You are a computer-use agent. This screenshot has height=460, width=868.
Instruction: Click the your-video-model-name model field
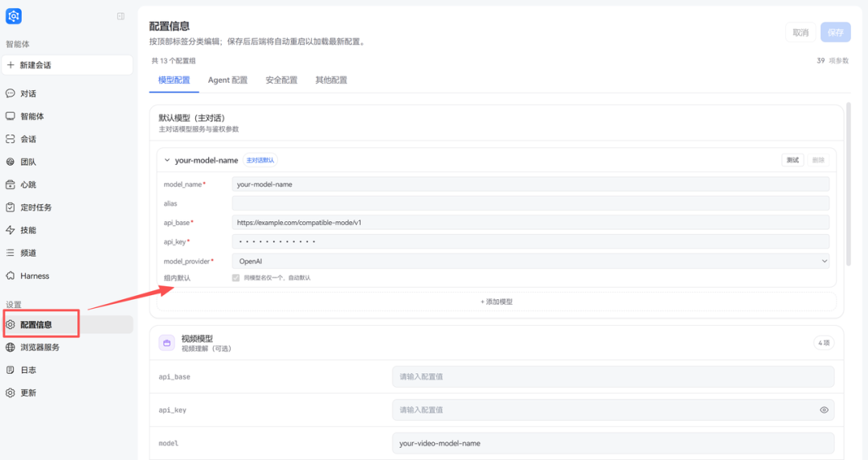612,443
